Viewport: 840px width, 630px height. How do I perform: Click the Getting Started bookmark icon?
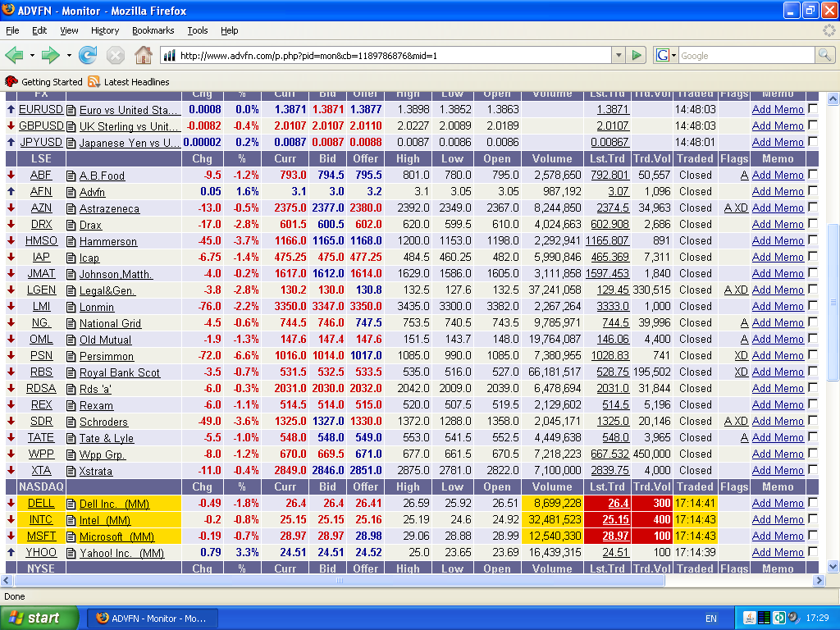(11, 82)
